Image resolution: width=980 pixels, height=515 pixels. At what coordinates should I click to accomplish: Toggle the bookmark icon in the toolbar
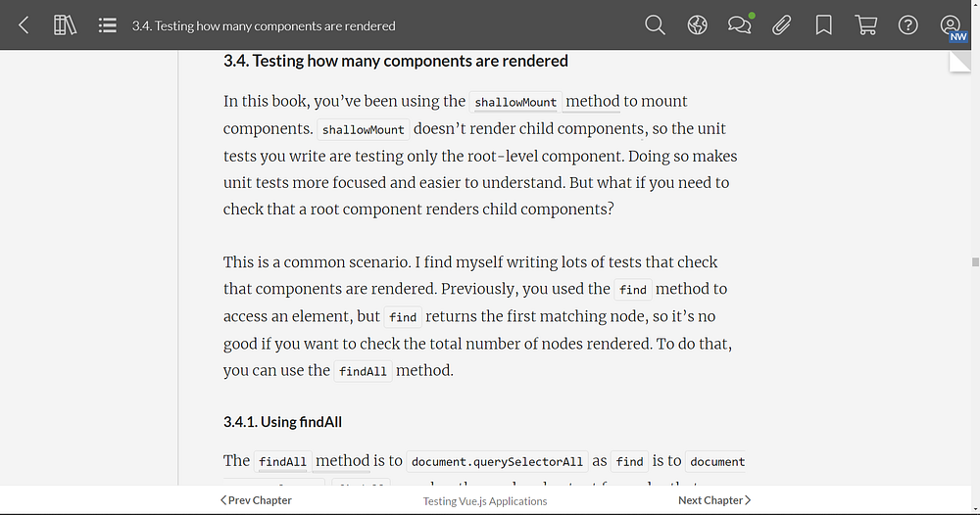[824, 25]
